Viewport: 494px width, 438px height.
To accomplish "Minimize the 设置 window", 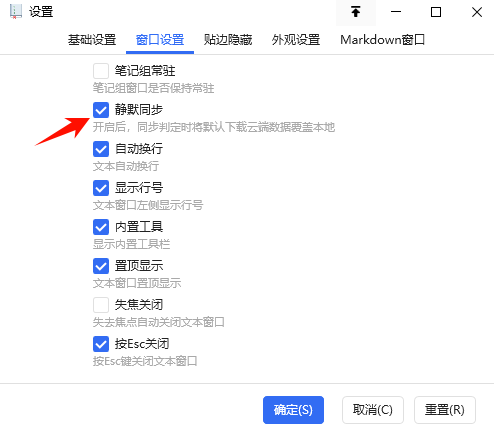I will [x=396, y=12].
